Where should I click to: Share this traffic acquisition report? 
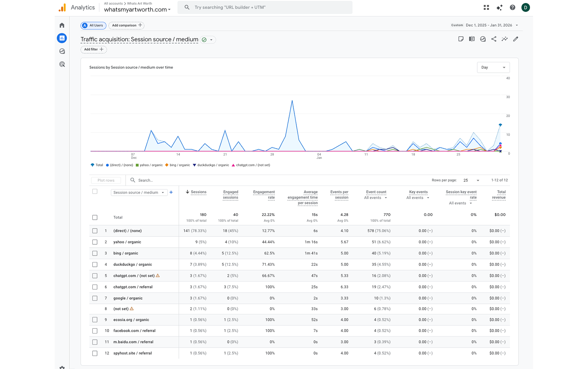click(494, 39)
